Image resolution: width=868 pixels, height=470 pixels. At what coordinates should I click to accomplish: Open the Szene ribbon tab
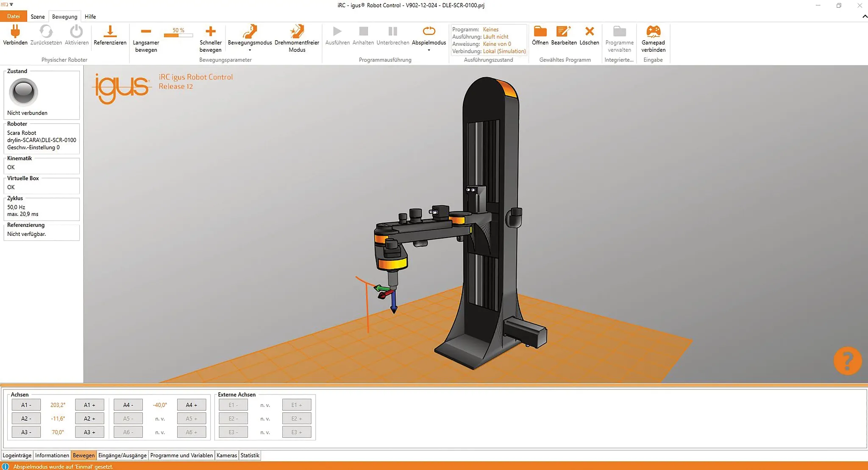[x=37, y=17]
